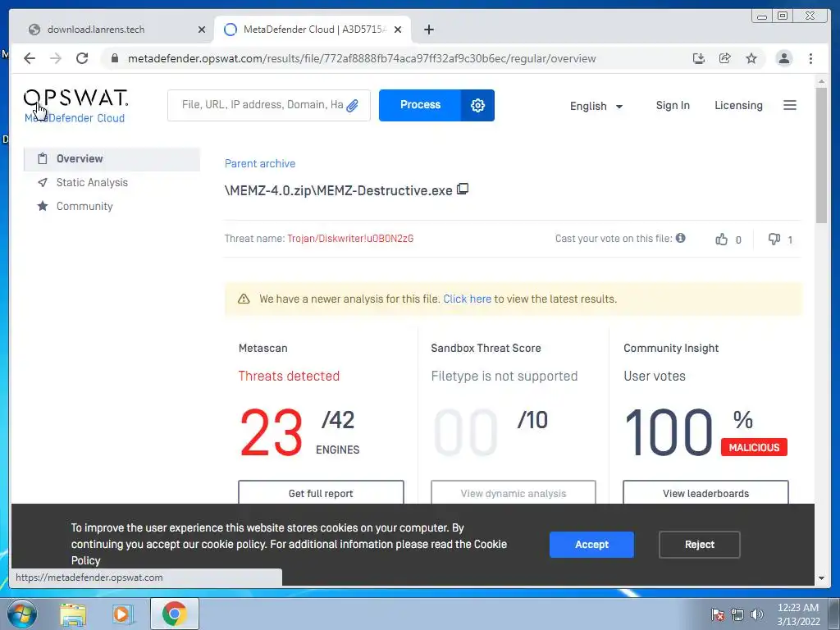Click the volume speaker tray icon

756,614
